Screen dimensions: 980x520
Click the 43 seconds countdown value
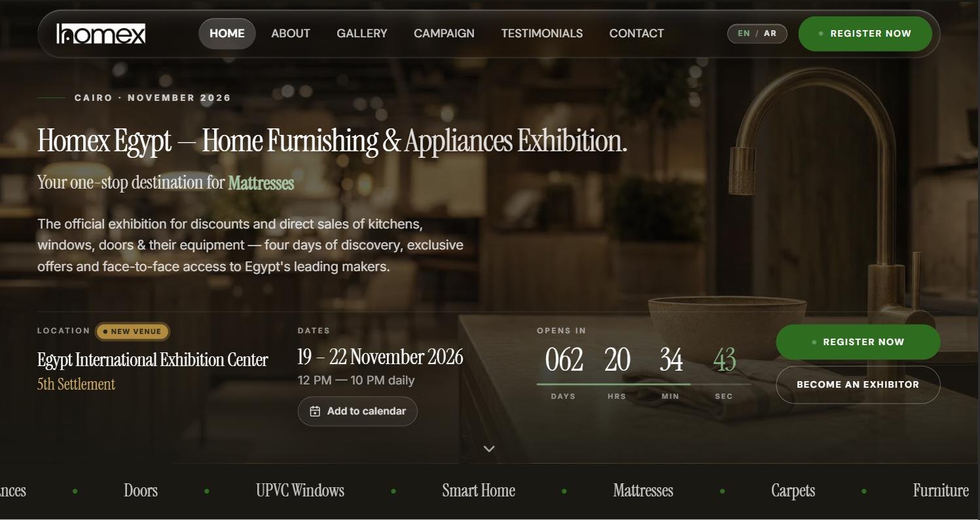click(x=724, y=360)
